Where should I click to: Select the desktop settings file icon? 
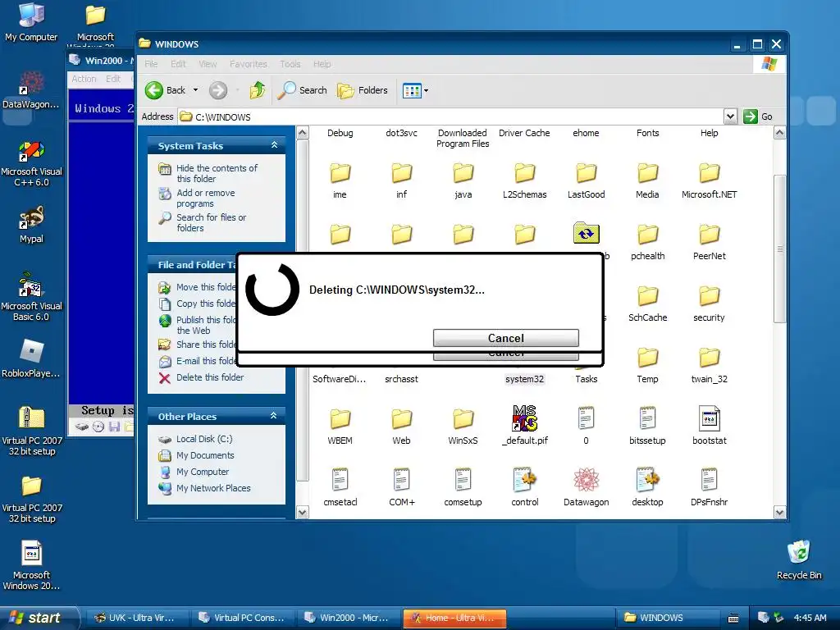click(647, 480)
